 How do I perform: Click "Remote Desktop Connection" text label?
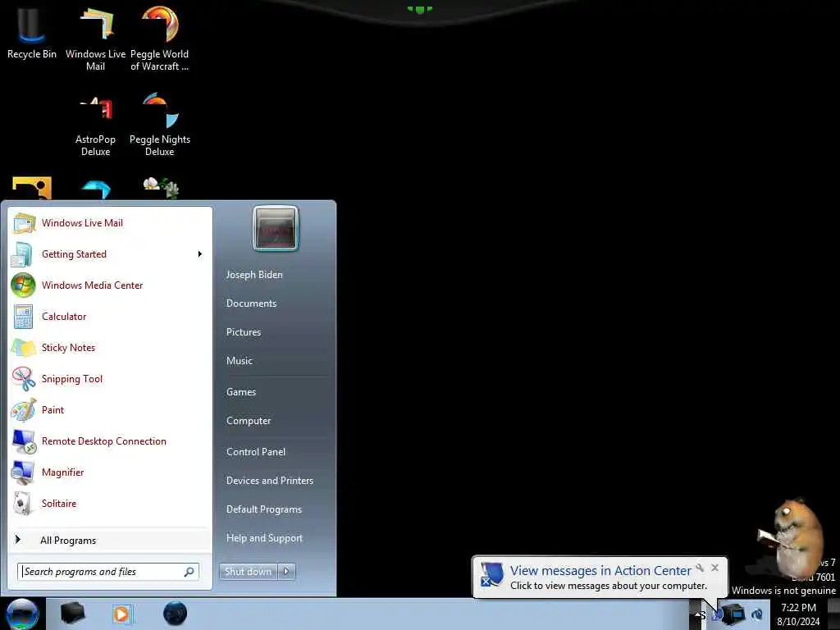point(104,441)
